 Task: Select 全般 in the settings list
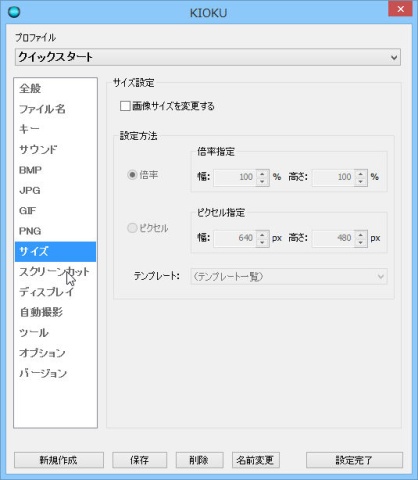pos(55,89)
